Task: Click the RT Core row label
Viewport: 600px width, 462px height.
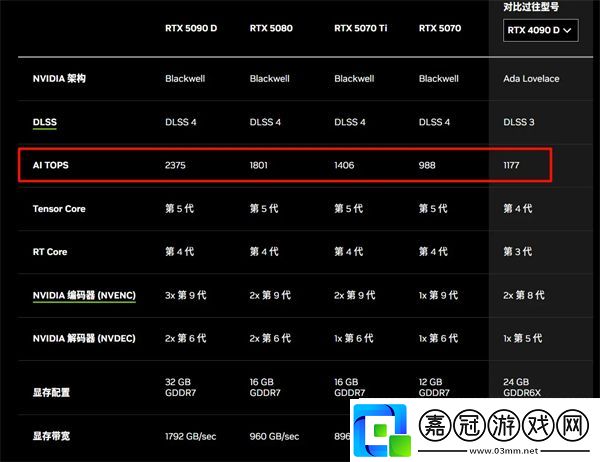Action: pos(50,252)
